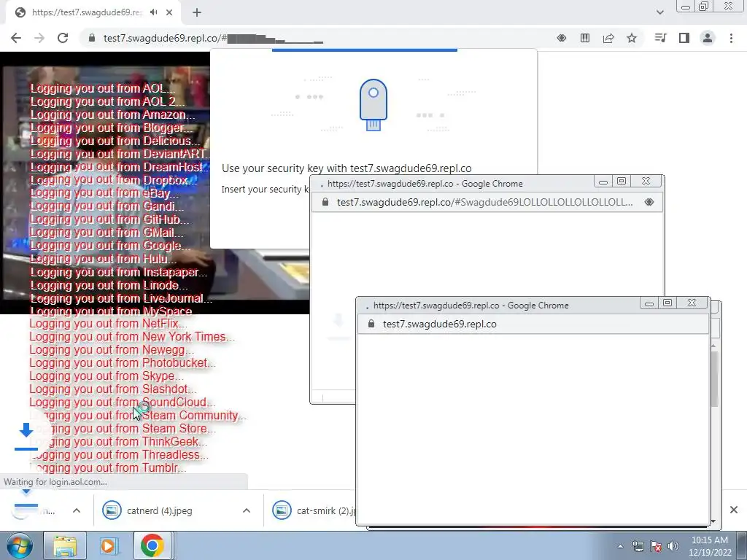
Task: Close the front popup Chrome window
Action: point(692,303)
